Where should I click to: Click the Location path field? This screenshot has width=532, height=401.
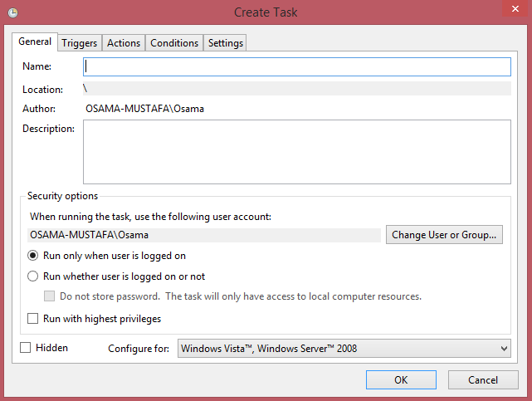pyautogui.click(x=296, y=89)
